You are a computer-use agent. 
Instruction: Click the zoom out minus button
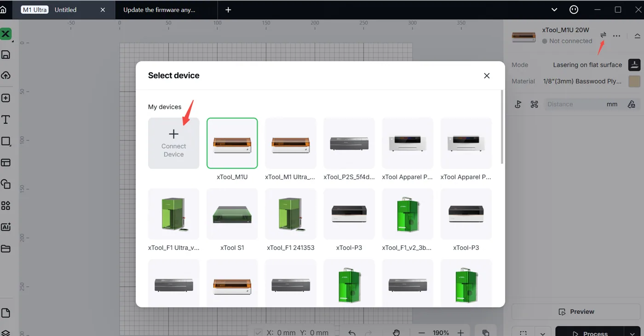422,333
